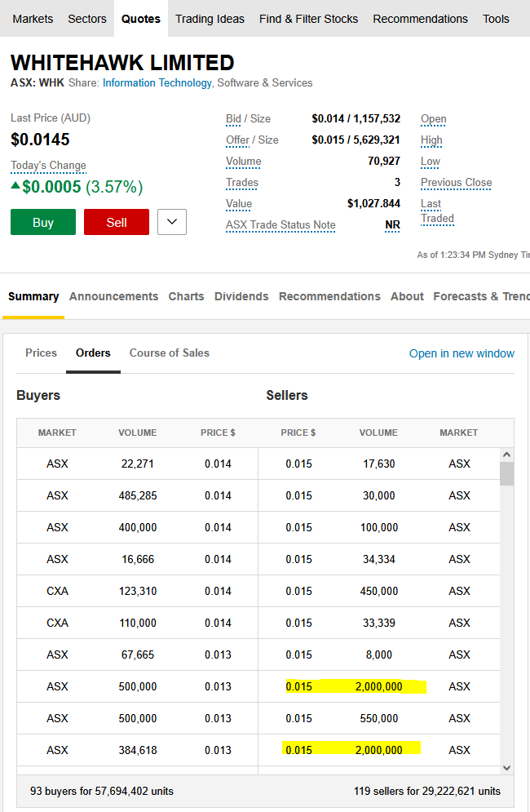Viewport: 530px width, 812px height.
Task: Click the Trades definition link
Action: [241, 183]
